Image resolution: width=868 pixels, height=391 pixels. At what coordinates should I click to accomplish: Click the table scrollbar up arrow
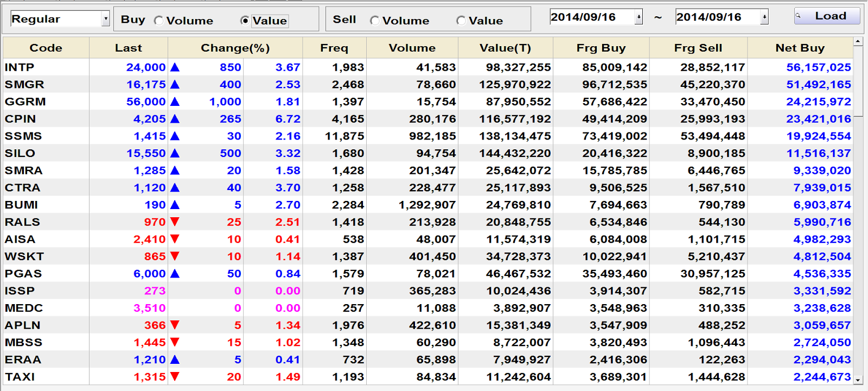click(858, 41)
